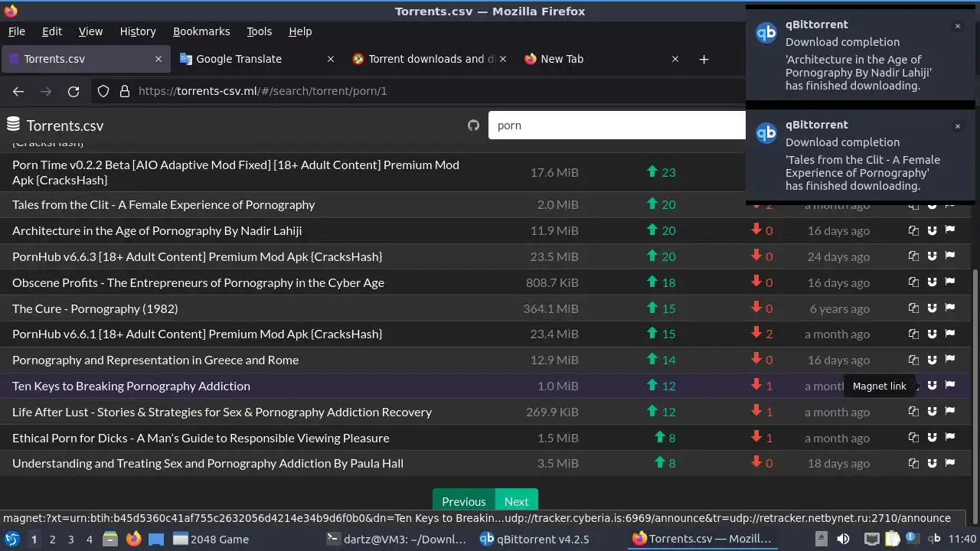Image resolution: width=980 pixels, height=551 pixels.
Task: Dismiss the Tales from the Clit notification
Action: [x=957, y=126]
